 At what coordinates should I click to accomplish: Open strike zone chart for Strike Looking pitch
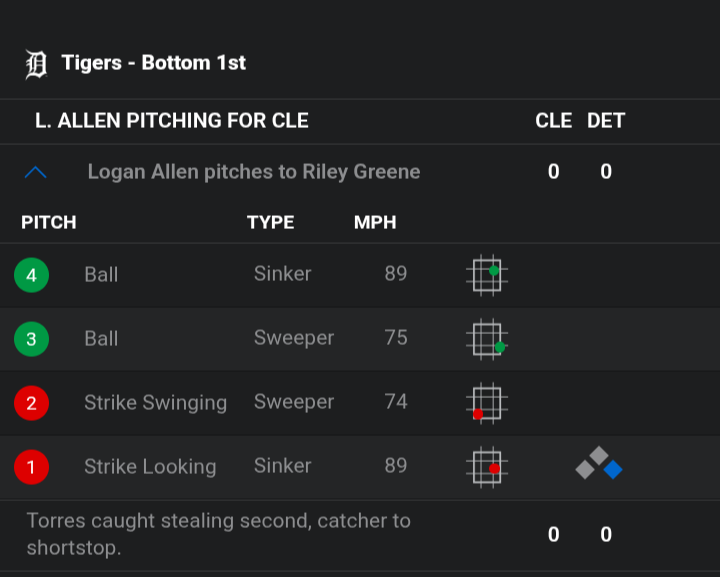487,467
